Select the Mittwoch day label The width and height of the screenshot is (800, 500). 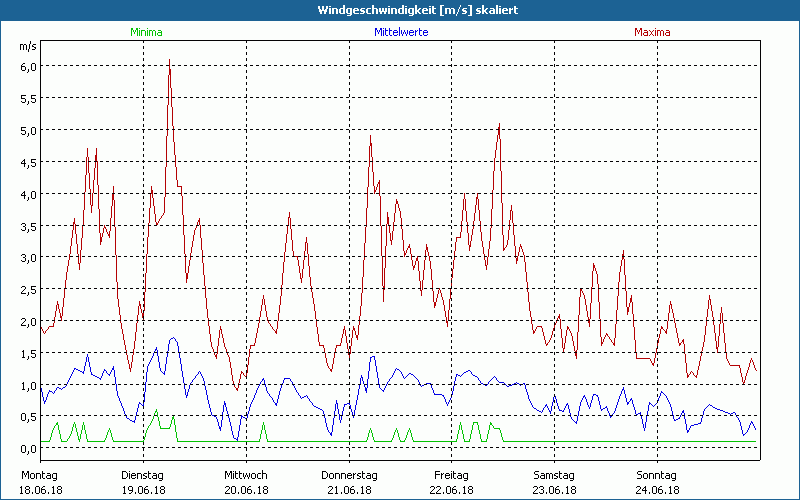(x=245, y=475)
